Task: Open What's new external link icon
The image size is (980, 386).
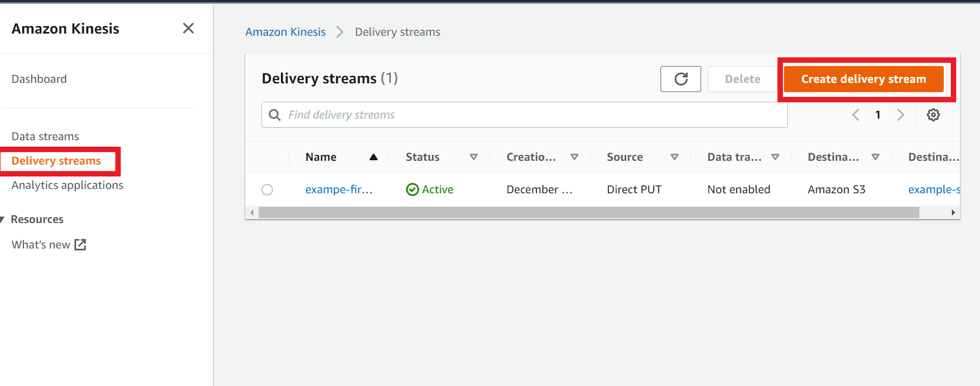Action: pyautogui.click(x=80, y=245)
